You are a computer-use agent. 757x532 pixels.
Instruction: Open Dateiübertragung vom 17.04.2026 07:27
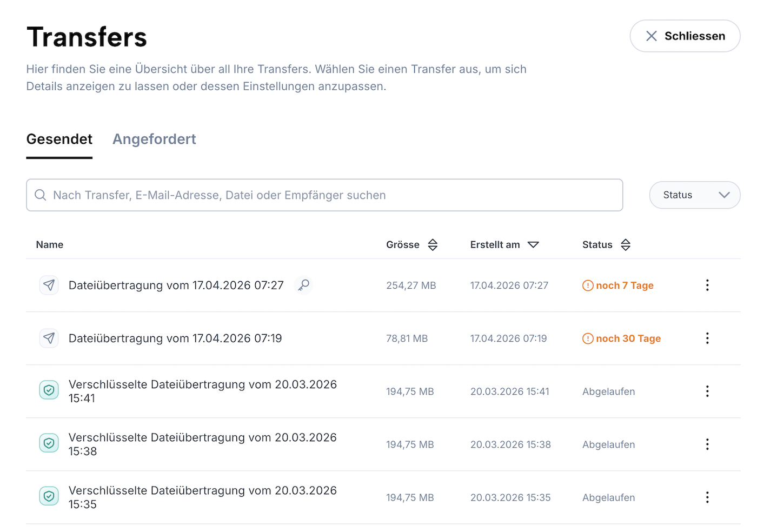click(x=176, y=285)
